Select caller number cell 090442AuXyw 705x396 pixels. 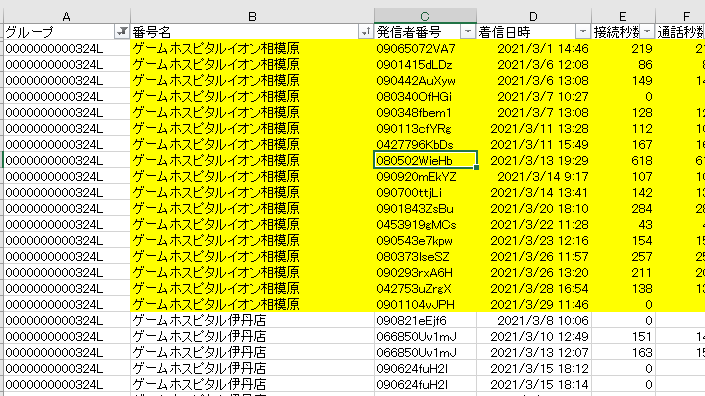click(425, 80)
